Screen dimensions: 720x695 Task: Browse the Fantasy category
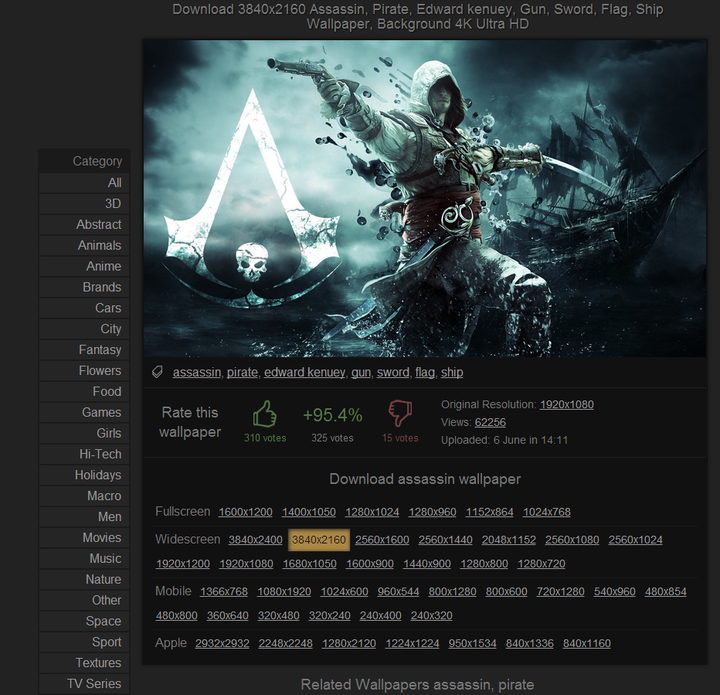[84, 350]
